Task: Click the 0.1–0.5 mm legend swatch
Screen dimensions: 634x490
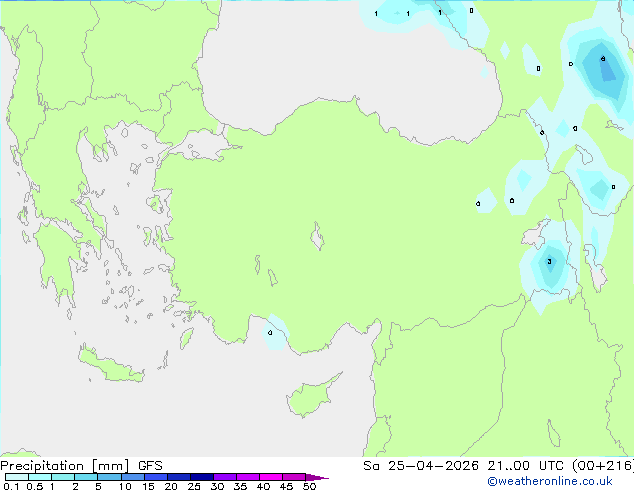Action: (17, 477)
